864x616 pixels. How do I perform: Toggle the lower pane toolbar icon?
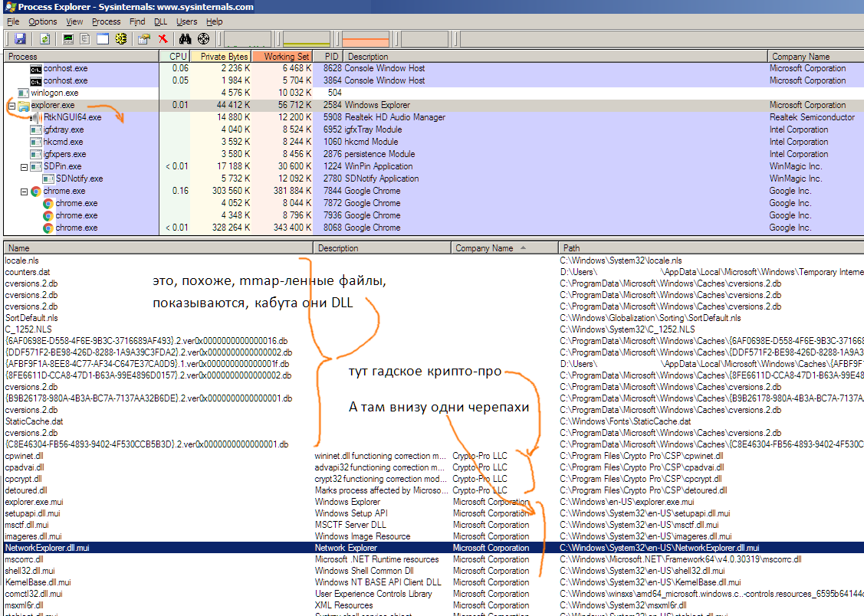(x=103, y=38)
